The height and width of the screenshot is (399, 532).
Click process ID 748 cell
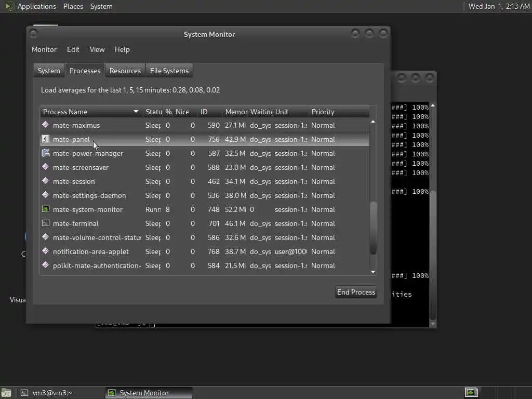pyautogui.click(x=214, y=209)
